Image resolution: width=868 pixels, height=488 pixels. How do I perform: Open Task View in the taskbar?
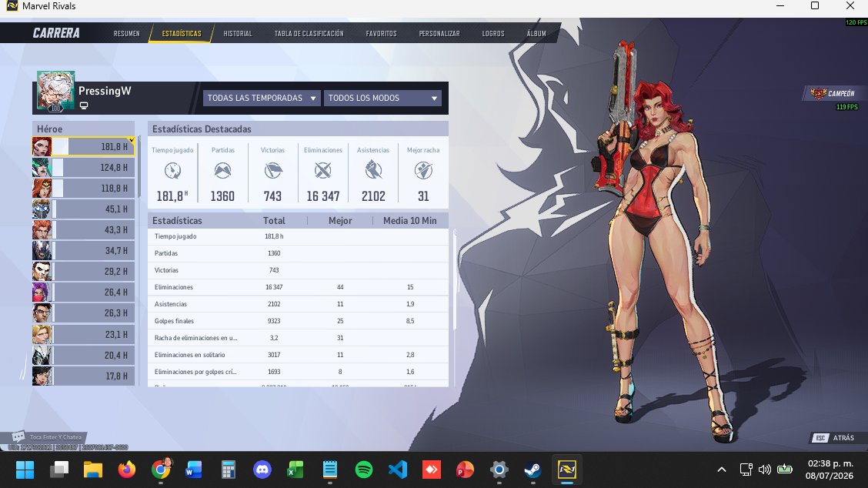(59, 470)
